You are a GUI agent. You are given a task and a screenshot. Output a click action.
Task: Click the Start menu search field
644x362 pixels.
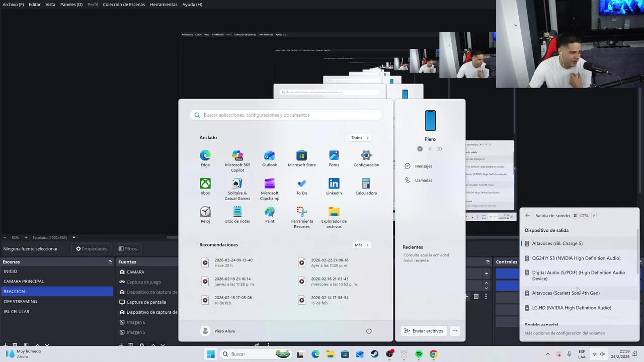click(x=286, y=115)
